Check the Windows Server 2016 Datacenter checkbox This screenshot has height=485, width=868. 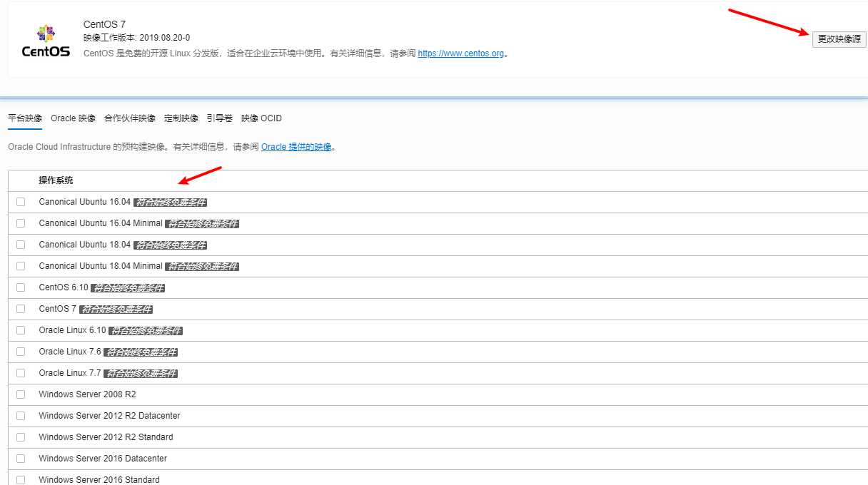(21, 459)
